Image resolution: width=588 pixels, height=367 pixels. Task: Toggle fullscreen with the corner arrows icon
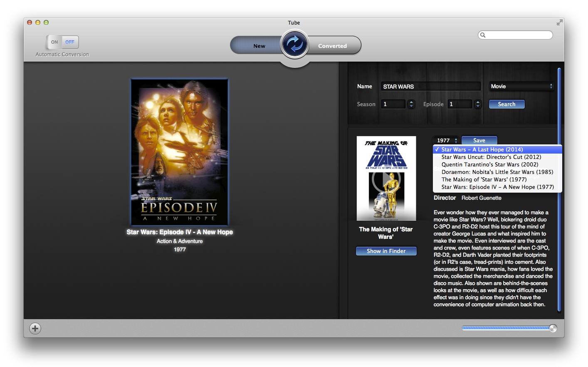click(559, 22)
